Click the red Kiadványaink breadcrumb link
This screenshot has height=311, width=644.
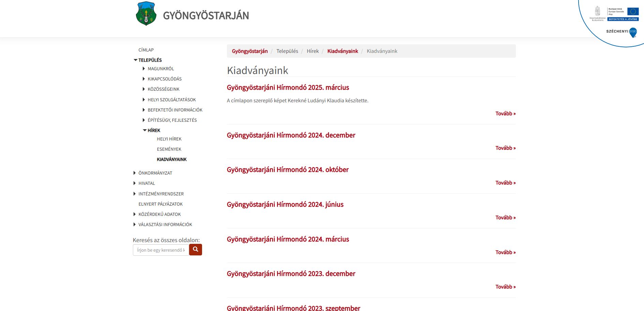click(343, 51)
